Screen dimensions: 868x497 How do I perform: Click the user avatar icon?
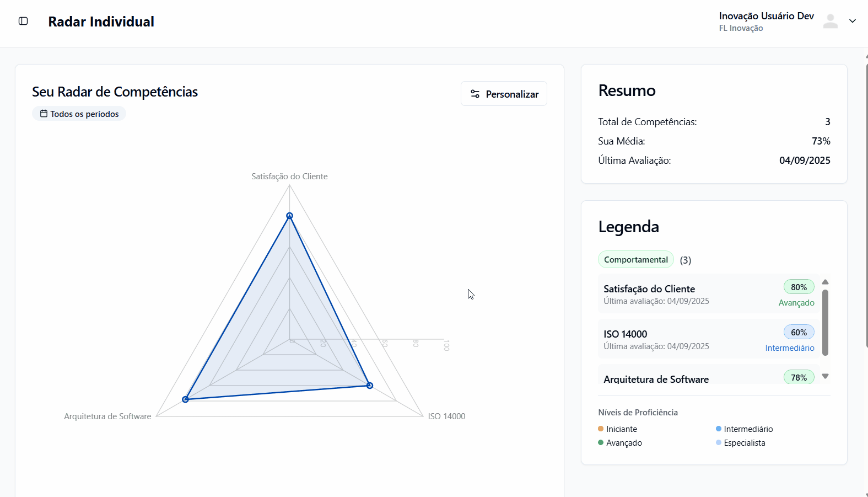(830, 22)
